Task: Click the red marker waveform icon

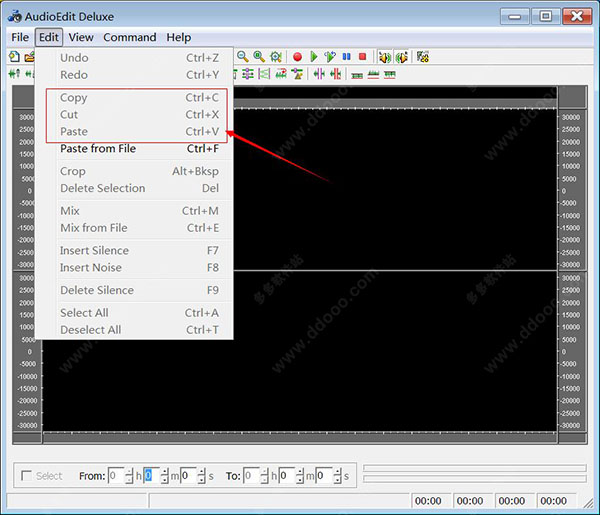Action: 335,73
